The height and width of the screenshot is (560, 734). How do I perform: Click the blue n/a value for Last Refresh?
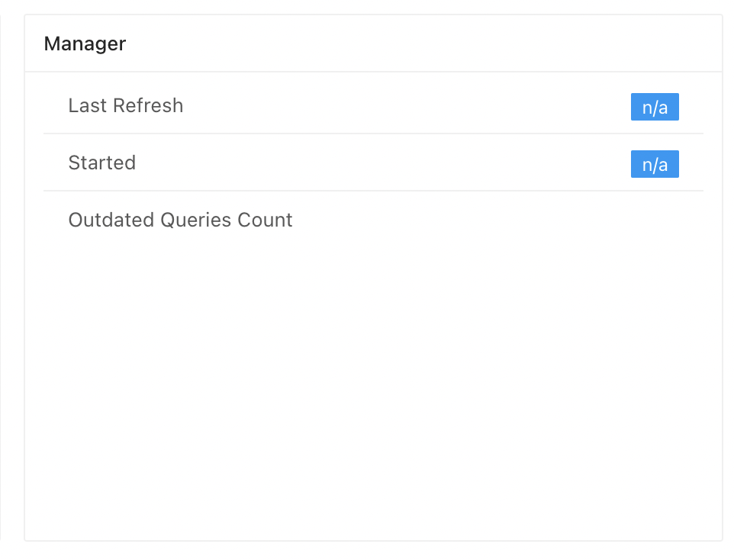[x=654, y=107]
